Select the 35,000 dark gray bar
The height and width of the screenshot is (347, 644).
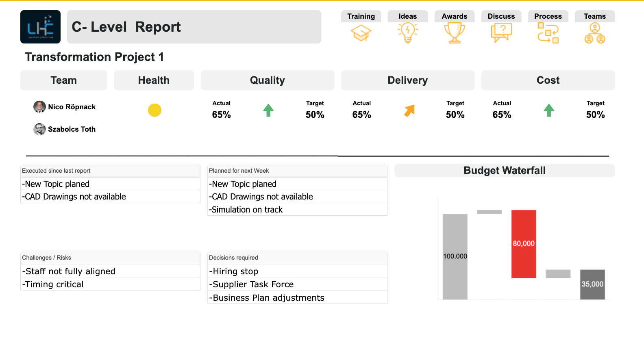click(592, 284)
